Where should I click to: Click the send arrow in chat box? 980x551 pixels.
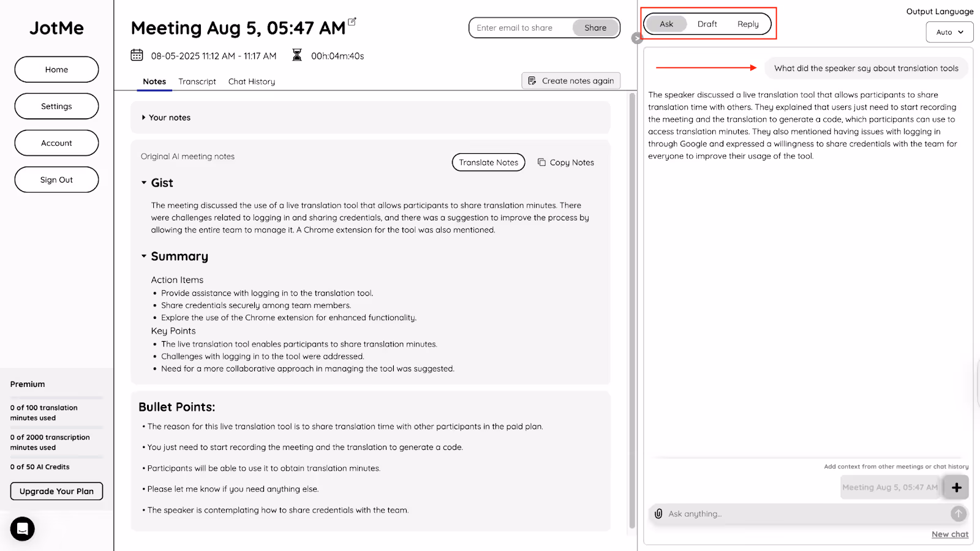point(959,514)
